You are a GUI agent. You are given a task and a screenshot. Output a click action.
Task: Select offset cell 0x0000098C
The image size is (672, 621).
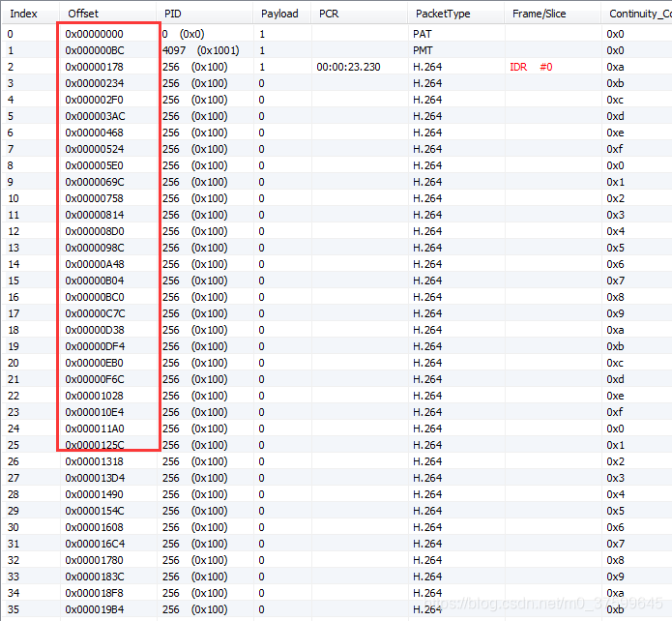[95, 248]
